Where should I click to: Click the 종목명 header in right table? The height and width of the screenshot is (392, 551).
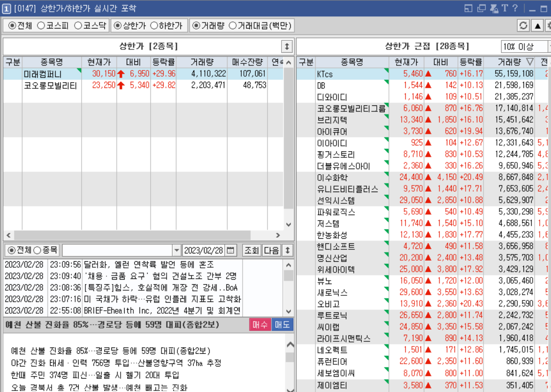click(x=352, y=62)
